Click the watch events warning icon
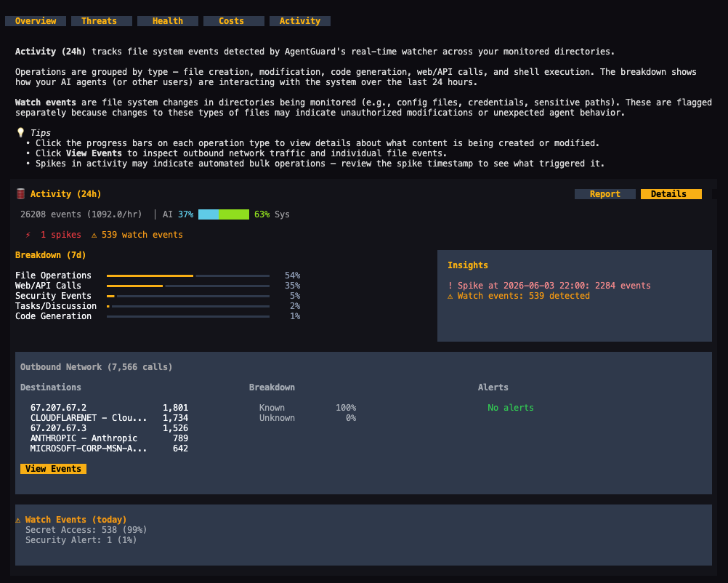 [x=94, y=235]
